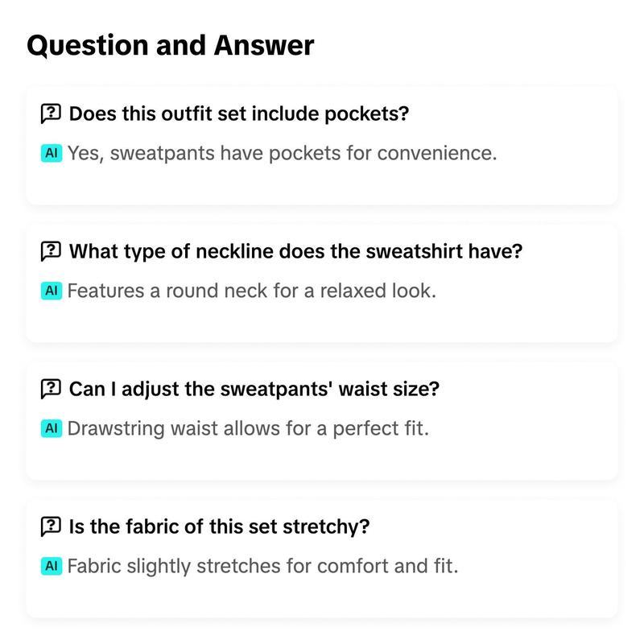This screenshot has width=644, height=644.
Task: Click the "Question and Answer" section heading
Action: [171, 45]
